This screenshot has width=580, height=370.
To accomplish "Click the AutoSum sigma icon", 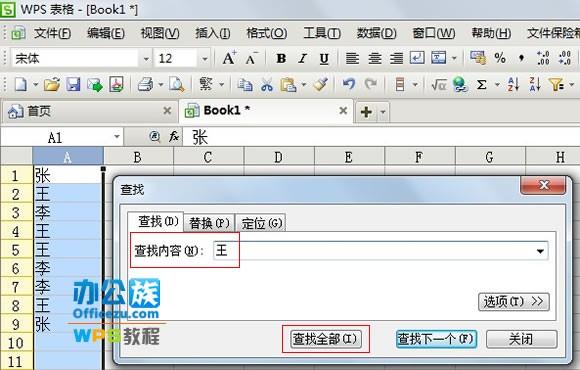I will pos(481,85).
